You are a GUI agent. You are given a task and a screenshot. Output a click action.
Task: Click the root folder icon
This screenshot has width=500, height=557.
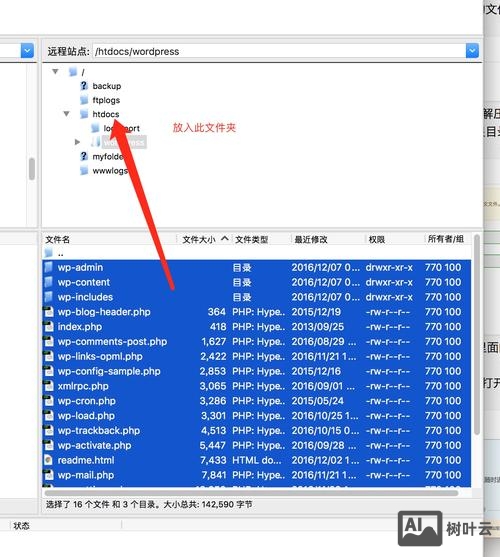(73, 72)
